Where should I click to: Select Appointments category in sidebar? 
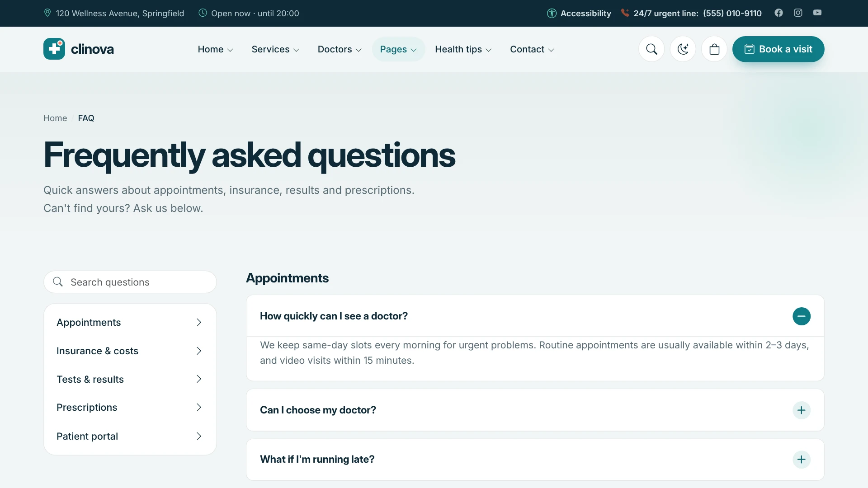[130, 322]
